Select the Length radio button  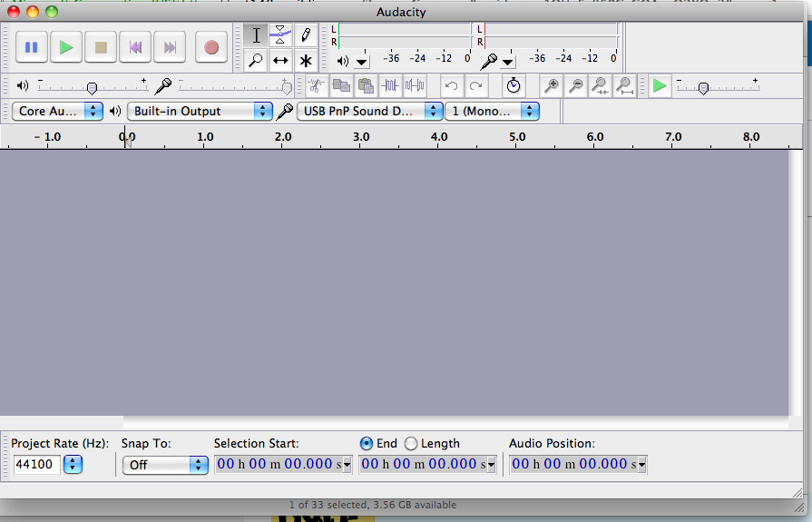coord(411,444)
